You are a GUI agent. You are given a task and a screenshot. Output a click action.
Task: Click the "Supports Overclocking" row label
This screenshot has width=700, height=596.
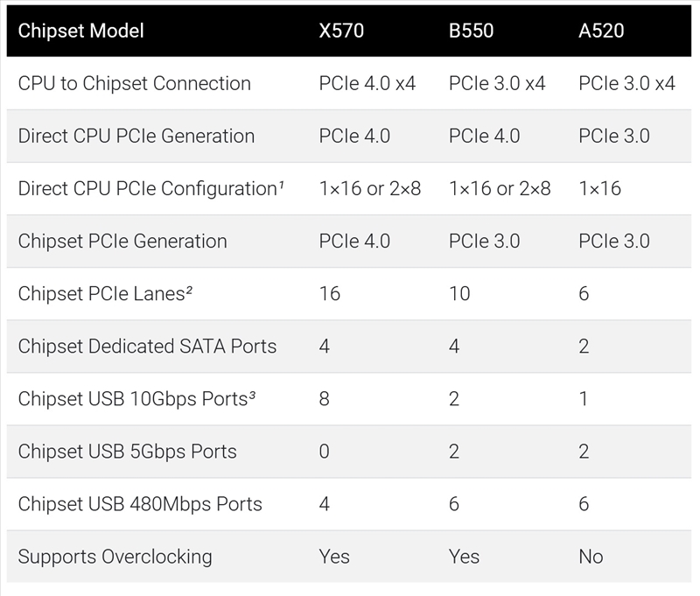tap(115, 557)
